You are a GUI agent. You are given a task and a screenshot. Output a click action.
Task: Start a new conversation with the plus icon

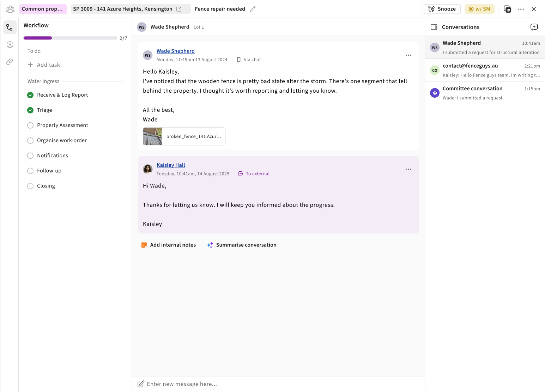pyautogui.click(x=534, y=27)
